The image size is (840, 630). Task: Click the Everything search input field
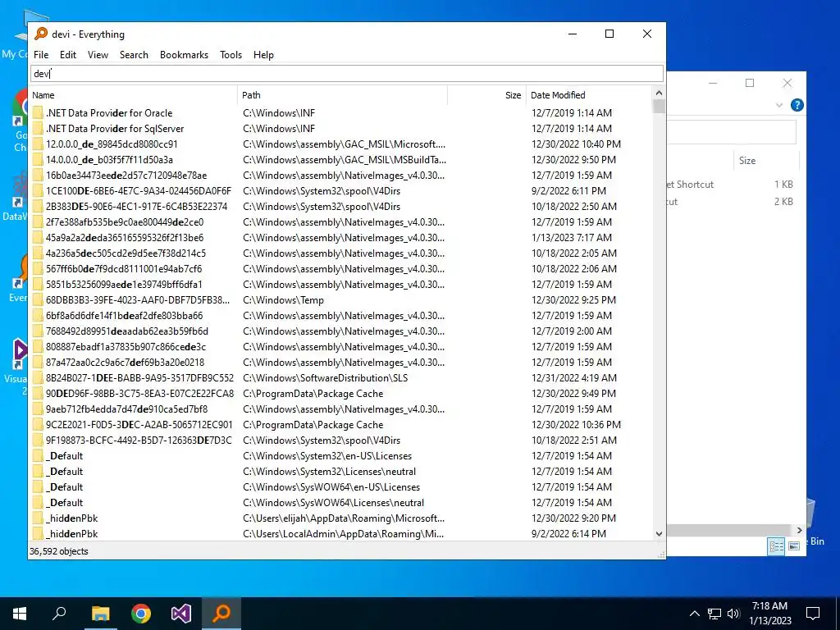tap(347, 73)
